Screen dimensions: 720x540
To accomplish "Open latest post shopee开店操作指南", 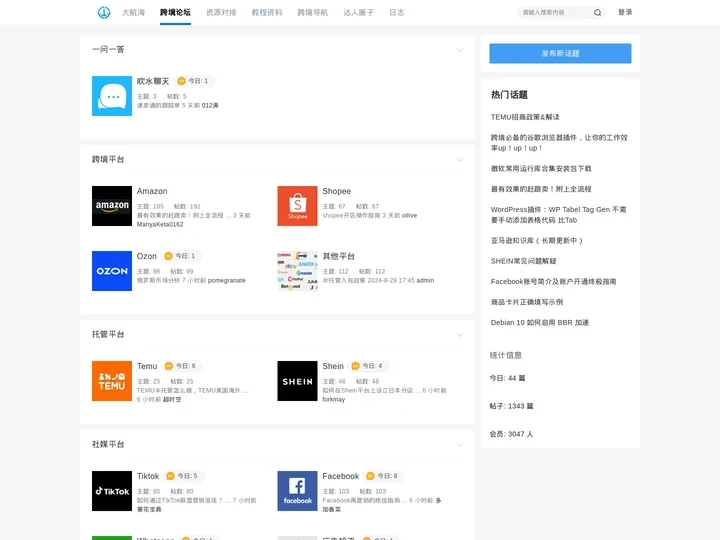I will [x=351, y=215].
